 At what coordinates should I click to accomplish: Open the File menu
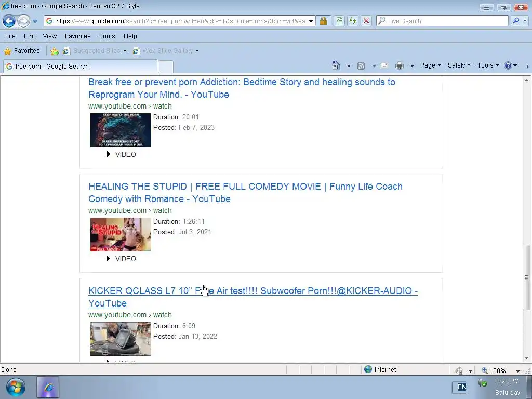pyautogui.click(x=10, y=36)
